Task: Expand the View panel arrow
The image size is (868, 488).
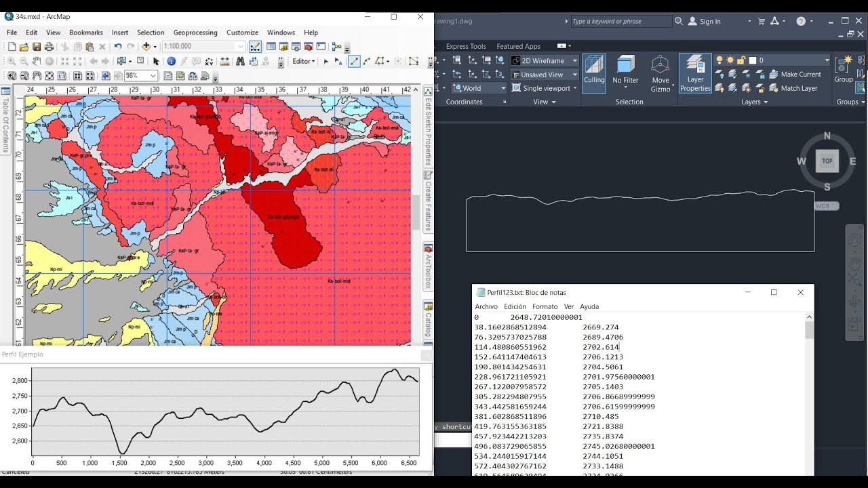Action: pyautogui.click(x=553, y=102)
